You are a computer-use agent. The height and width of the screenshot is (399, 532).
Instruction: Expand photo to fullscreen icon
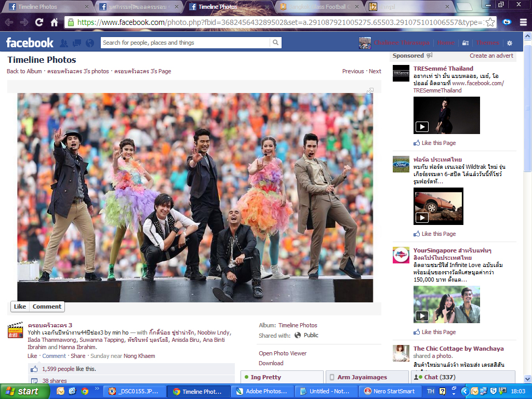point(370,90)
